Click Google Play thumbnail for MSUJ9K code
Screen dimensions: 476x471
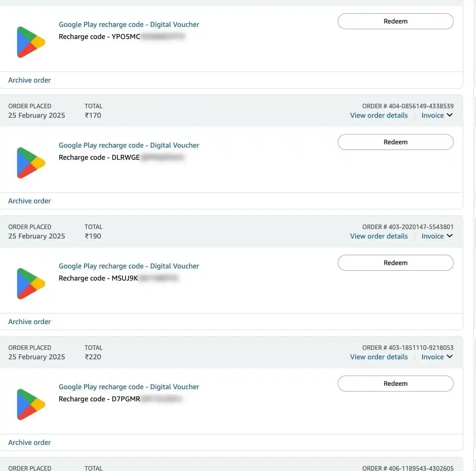click(x=31, y=284)
